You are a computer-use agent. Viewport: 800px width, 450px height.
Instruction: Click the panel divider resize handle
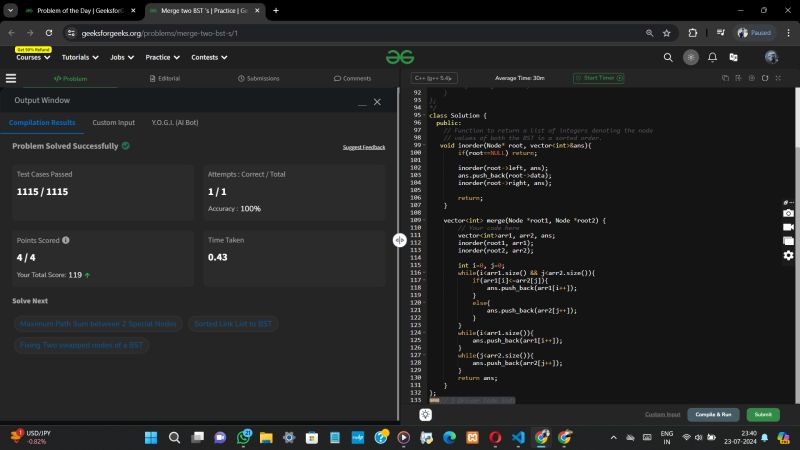click(399, 240)
